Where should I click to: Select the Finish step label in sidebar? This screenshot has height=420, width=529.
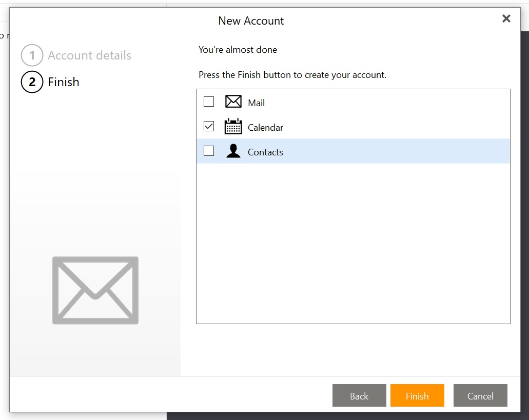(x=64, y=82)
